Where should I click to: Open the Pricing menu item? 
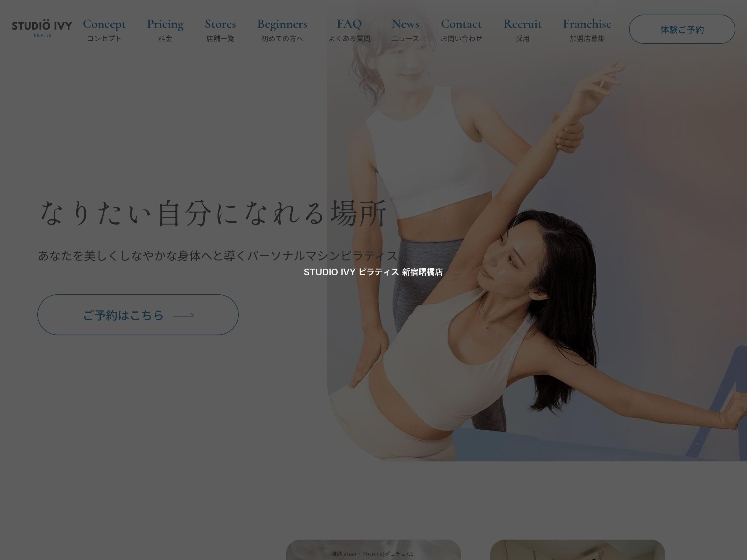165,30
